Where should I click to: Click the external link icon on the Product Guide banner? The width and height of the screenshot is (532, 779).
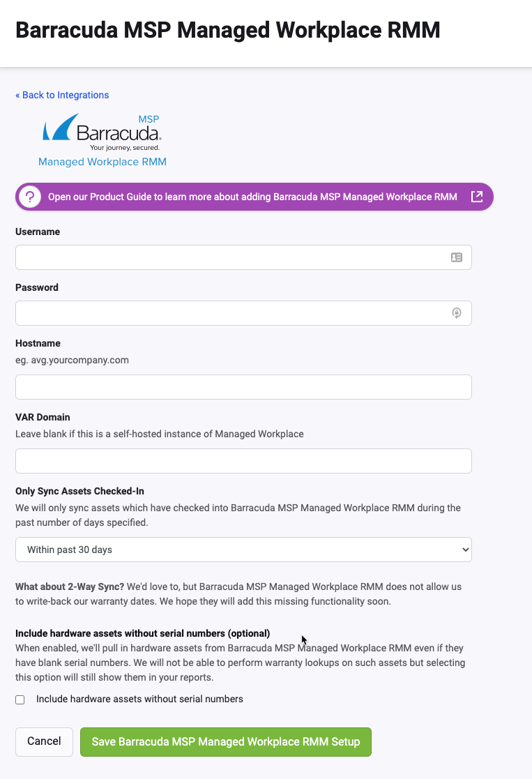coord(477,197)
